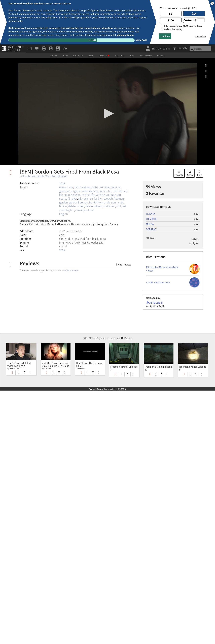Open Joe Blaze uploader profile
The image size is (215, 644).
pos(154,302)
